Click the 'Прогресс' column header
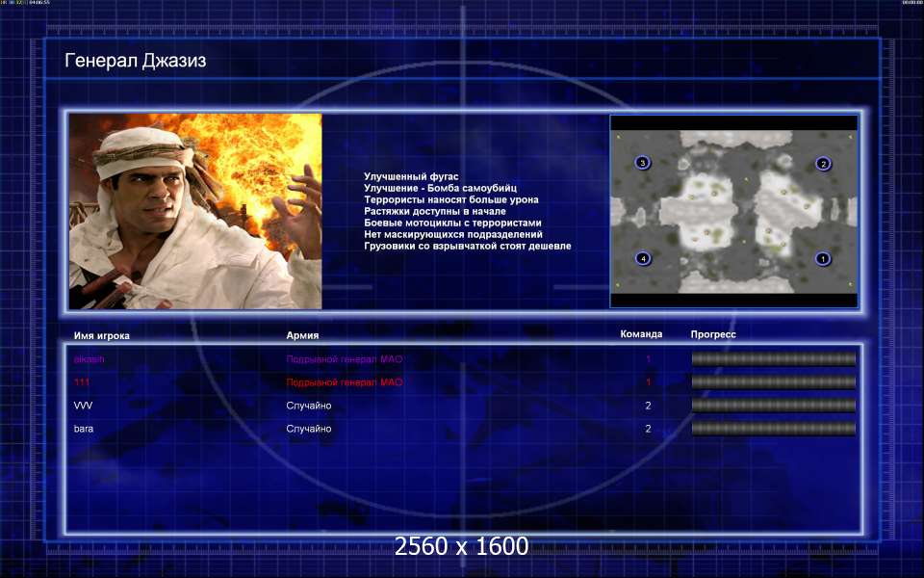This screenshot has height=578, width=924. tap(713, 334)
